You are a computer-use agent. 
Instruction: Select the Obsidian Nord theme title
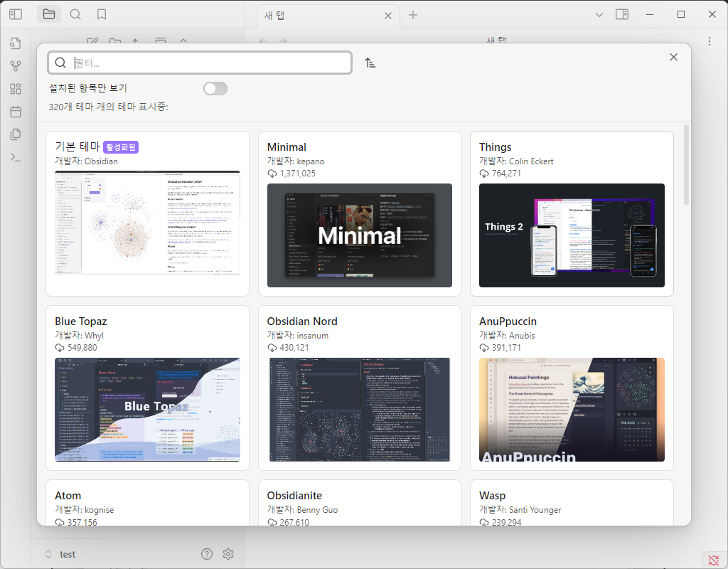(x=302, y=321)
